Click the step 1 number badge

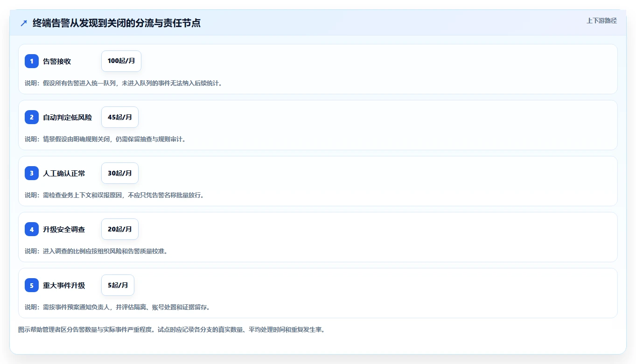click(x=32, y=61)
